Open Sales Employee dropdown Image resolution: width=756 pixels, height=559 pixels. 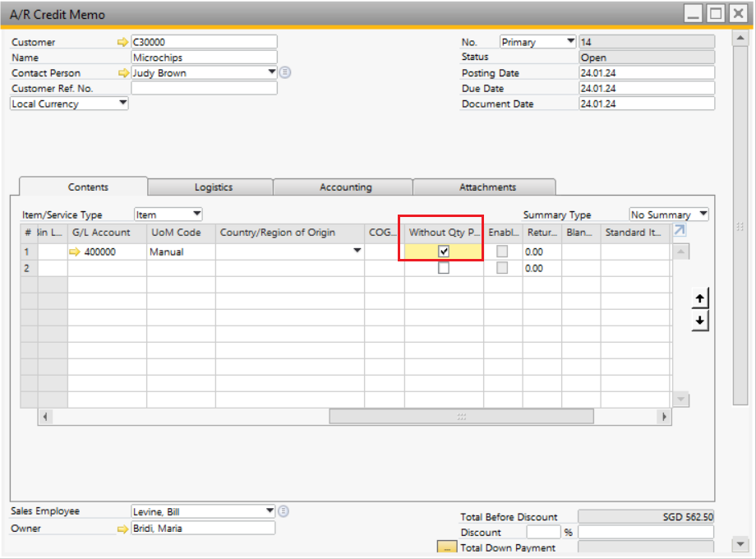270,510
